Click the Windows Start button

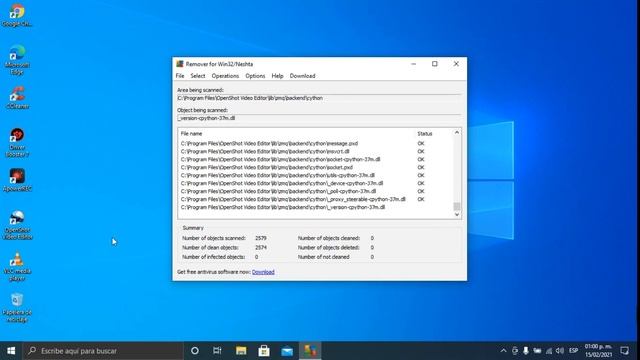pos(11,351)
